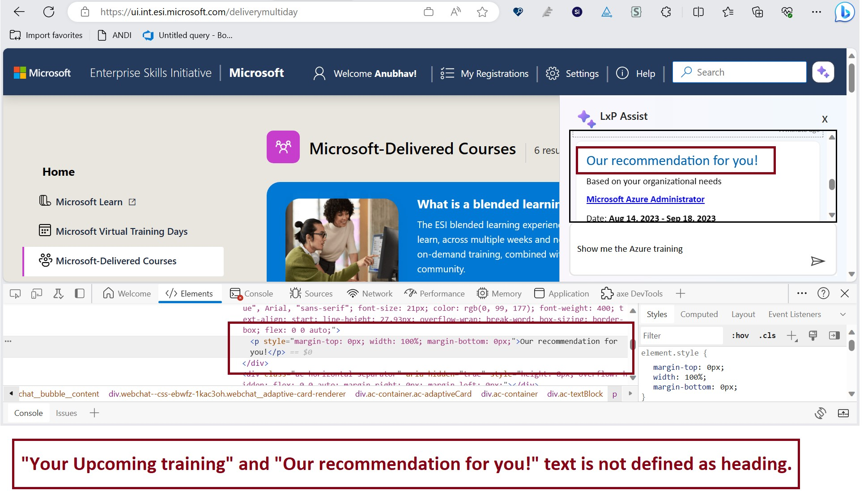Open the Computed tab in Styles pane
868x491 pixels.
tap(699, 314)
